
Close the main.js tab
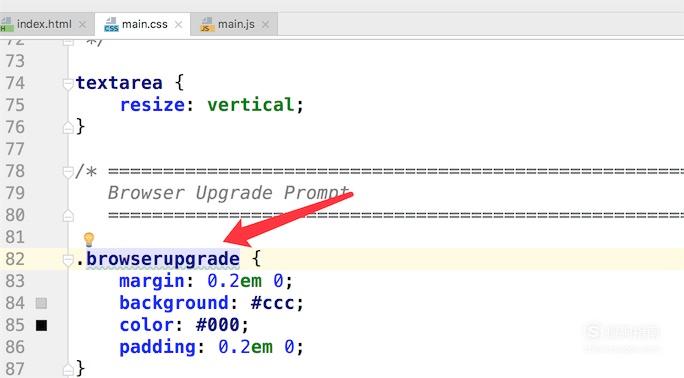265,25
